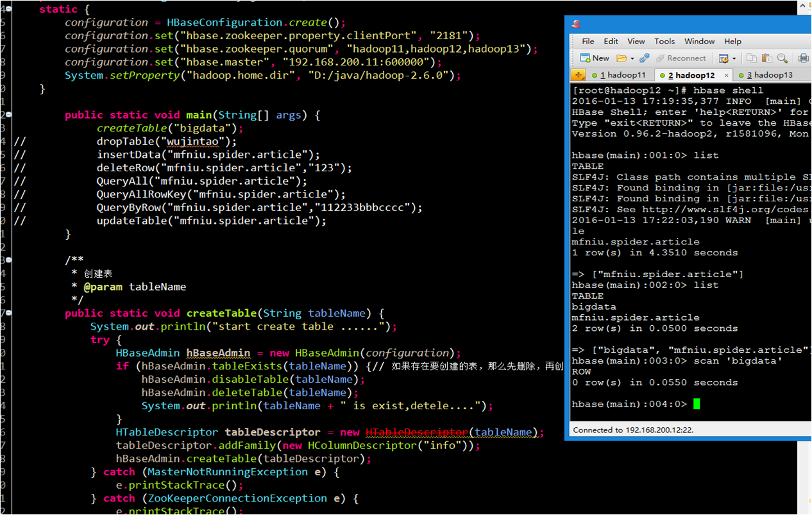Open the folder icon's dropdown arrow
The width and height of the screenshot is (812, 515).
tap(632, 58)
